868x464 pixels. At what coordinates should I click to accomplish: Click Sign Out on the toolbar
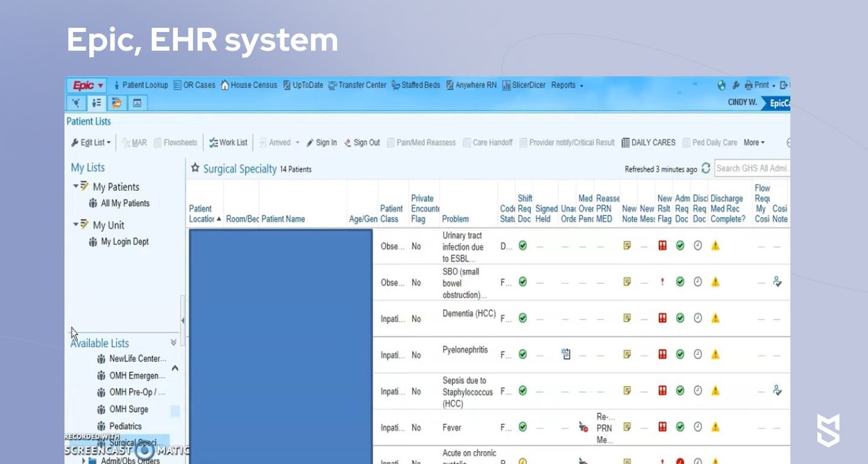point(362,143)
